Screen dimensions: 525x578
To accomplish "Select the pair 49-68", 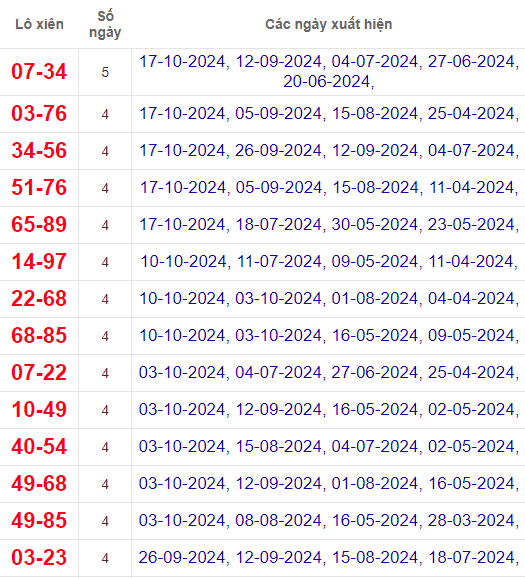I will tap(39, 484).
